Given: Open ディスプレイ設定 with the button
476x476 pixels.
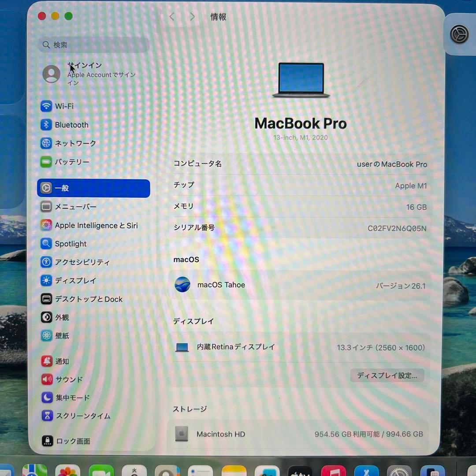Looking at the screenshot, I should click(387, 376).
